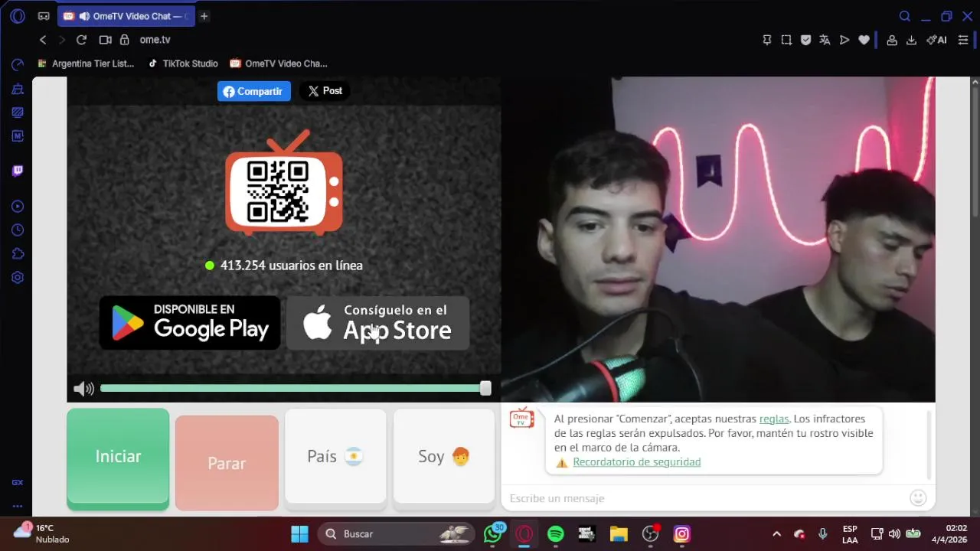Switch to OmeTV Video Chat tab
The width and height of the screenshot is (980, 551).
[126, 16]
